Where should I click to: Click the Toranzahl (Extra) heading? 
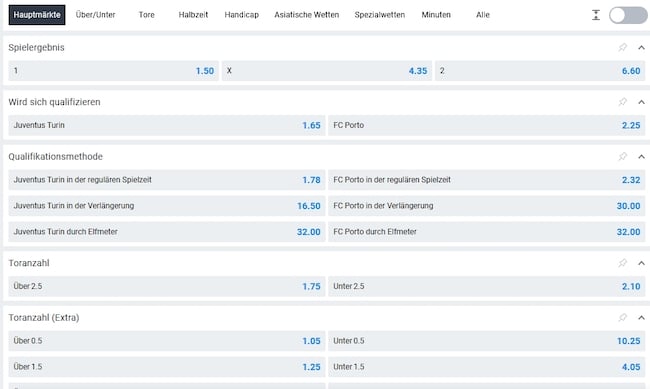point(44,318)
